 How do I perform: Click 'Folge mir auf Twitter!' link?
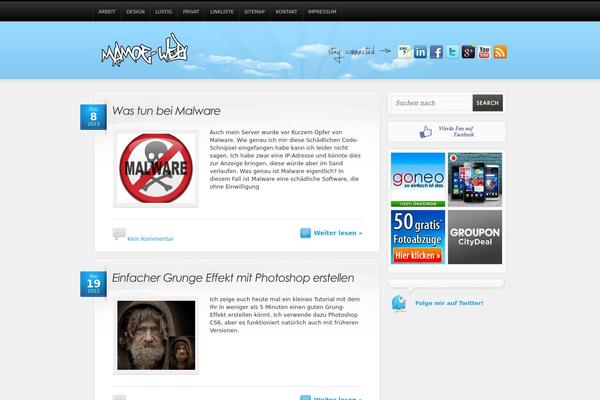point(449,303)
